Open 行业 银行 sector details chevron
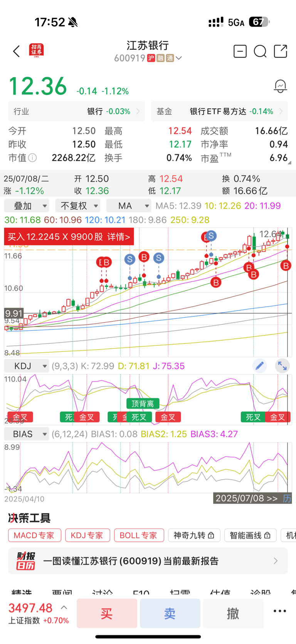This screenshot has width=296, height=644. pos(138,112)
